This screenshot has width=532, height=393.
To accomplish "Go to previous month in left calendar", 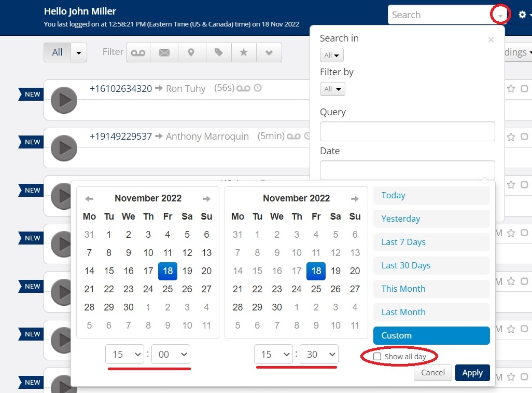I will coord(89,199).
